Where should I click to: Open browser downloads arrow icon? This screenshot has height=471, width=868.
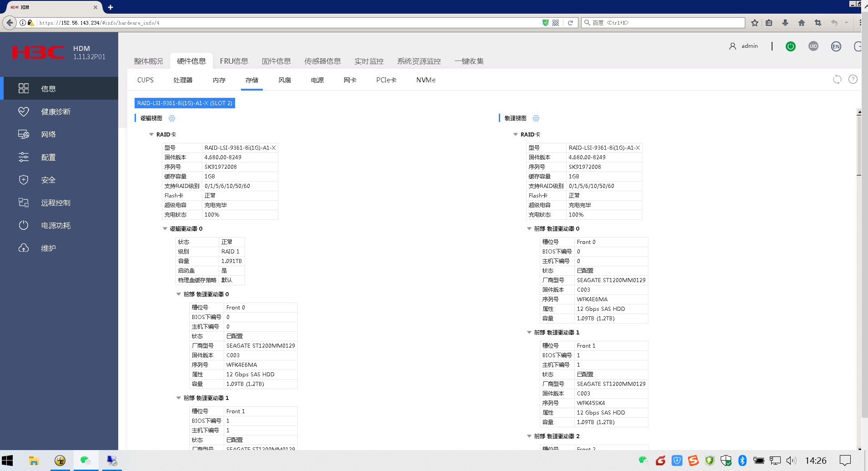pyautogui.click(x=785, y=23)
